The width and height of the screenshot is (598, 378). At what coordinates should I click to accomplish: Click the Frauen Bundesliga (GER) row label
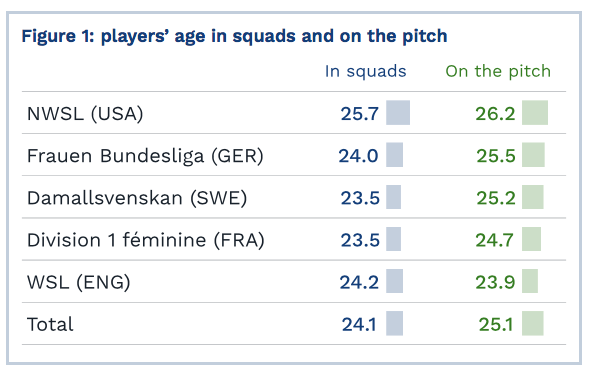(x=145, y=156)
